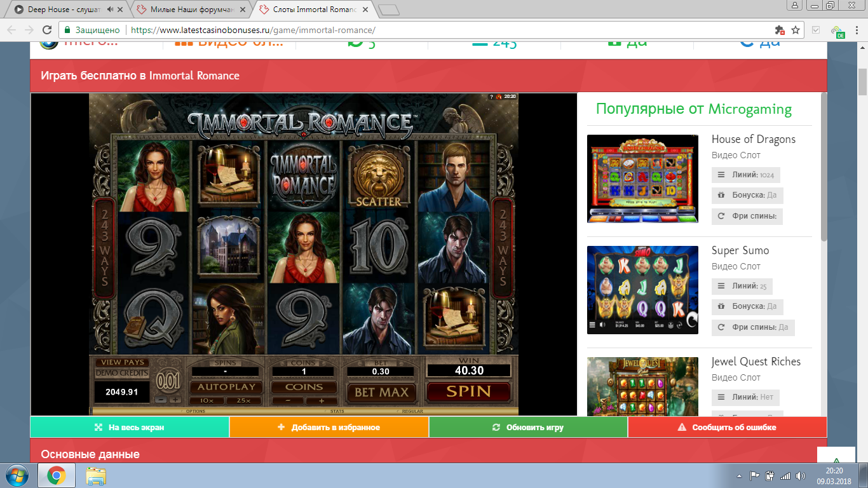Open the Chrome three-dot menu
The image size is (868, 488).
coord(855,30)
